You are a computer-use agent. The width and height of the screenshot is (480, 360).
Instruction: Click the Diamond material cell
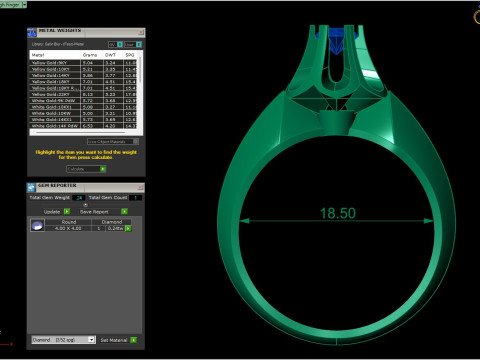[112, 222]
